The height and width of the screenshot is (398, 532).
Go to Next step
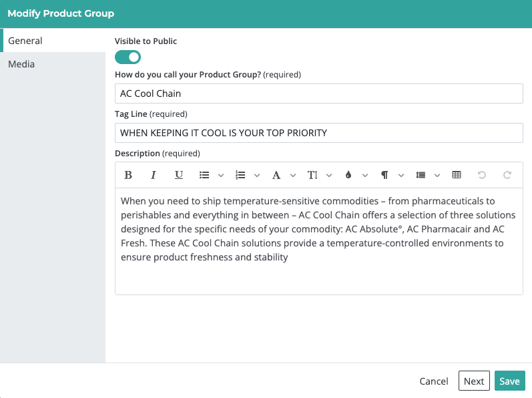pos(474,381)
